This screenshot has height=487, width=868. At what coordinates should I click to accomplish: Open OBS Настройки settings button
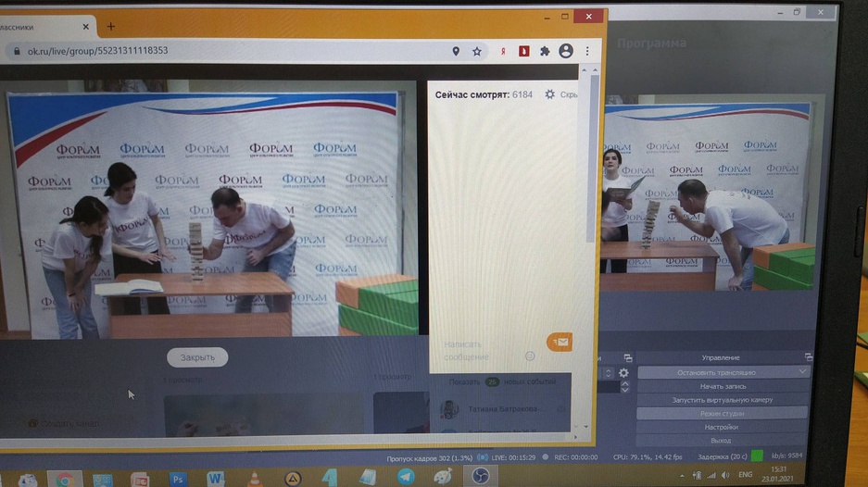(722, 427)
